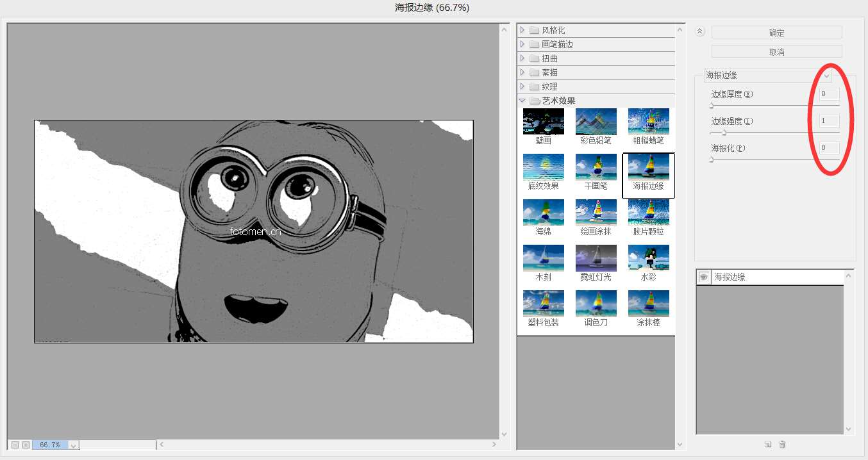Viewport: 868px width, 460px height.
Task: Apply the 塑料包装 filter thumbnail
Action: pyautogui.click(x=544, y=304)
